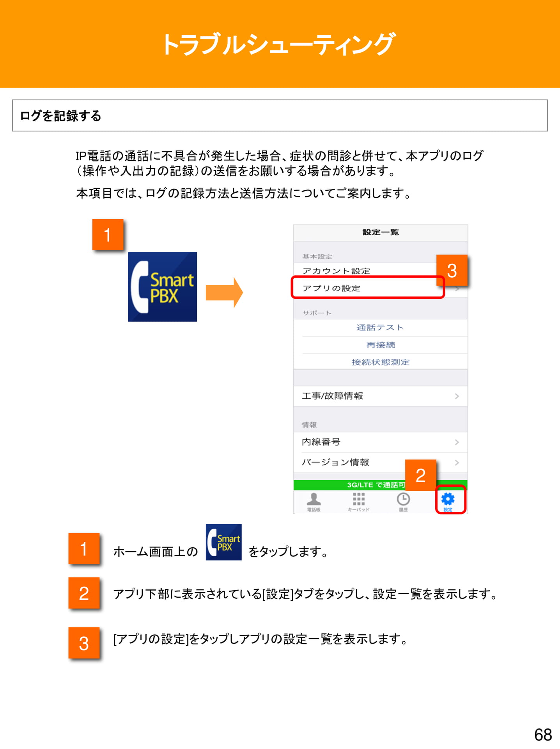Click the orange step 2 badge near tab bar
The height and width of the screenshot is (749, 560).
tap(420, 475)
